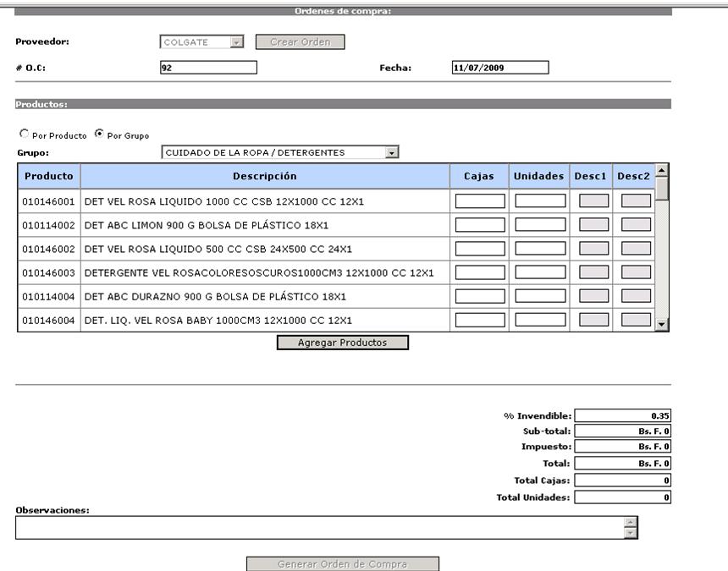Click description DET. LIQ. VEL ROSA BABY
The height and width of the screenshot is (571, 728).
(x=218, y=321)
